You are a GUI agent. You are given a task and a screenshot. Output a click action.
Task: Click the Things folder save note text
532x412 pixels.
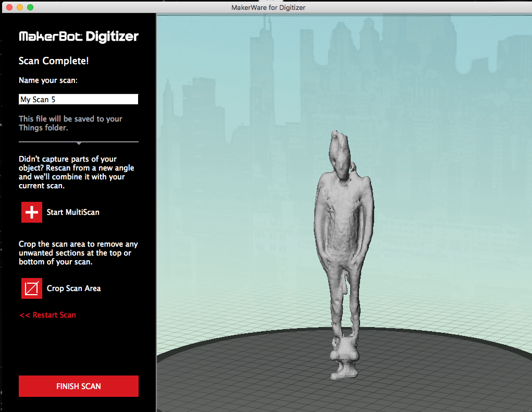click(70, 123)
